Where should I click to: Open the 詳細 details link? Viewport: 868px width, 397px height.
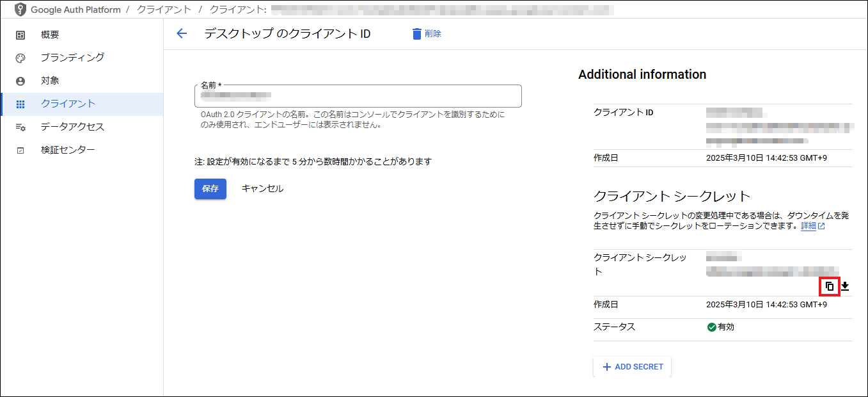point(809,226)
